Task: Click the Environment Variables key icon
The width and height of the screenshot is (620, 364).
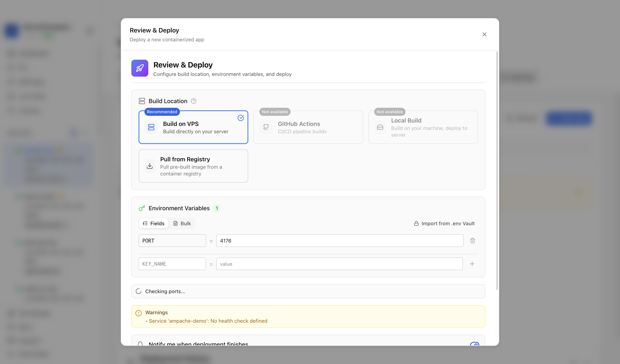Action: [x=142, y=208]
